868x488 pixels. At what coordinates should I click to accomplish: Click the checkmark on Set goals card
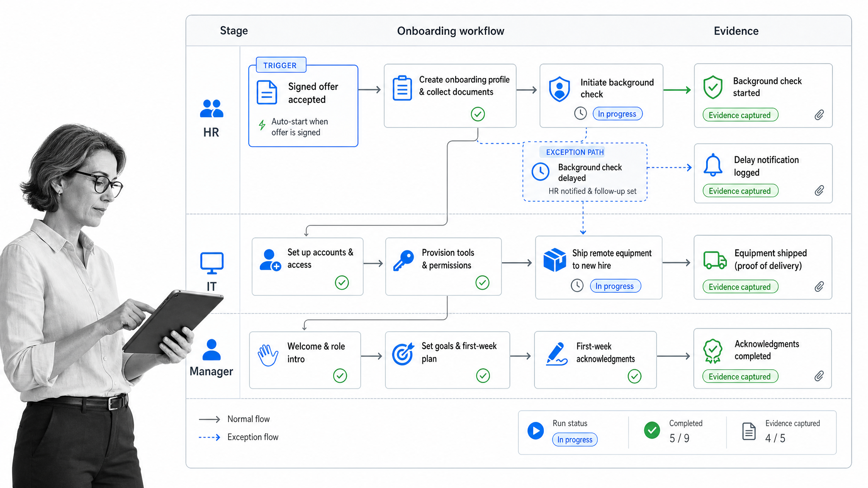[483, 376]
